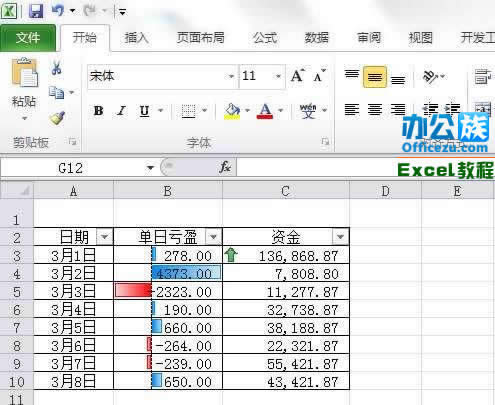
Task: Toggle Bold formatting
Action: pyautogui.click(x=99, y=111)
